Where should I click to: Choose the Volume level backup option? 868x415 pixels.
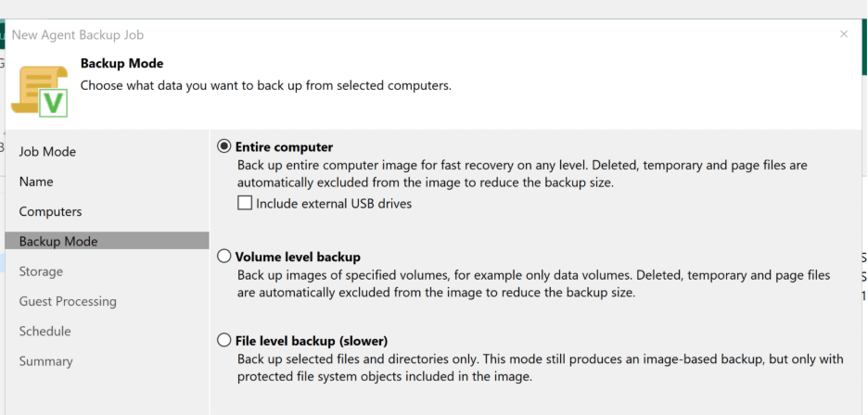223,257
